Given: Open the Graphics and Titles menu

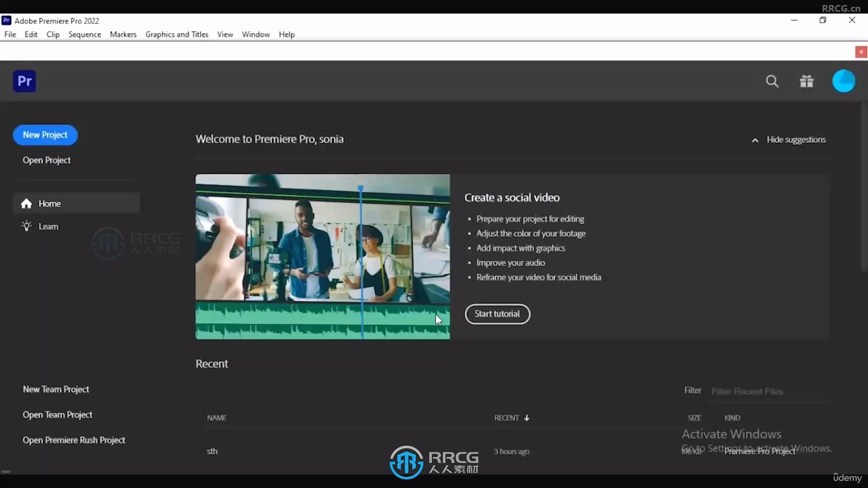Looking at the screenshot, I should tap(177, 34).
